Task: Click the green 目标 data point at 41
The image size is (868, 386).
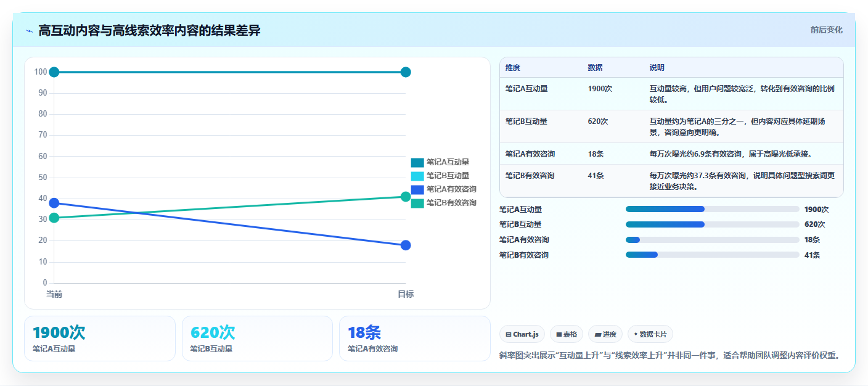Action: pyautogui.click(x=406, y=197)
